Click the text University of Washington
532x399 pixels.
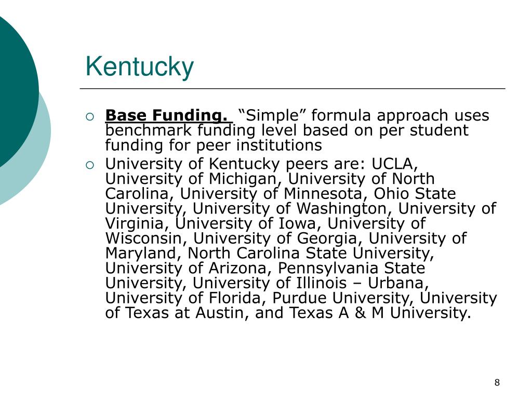click(290, 209)
